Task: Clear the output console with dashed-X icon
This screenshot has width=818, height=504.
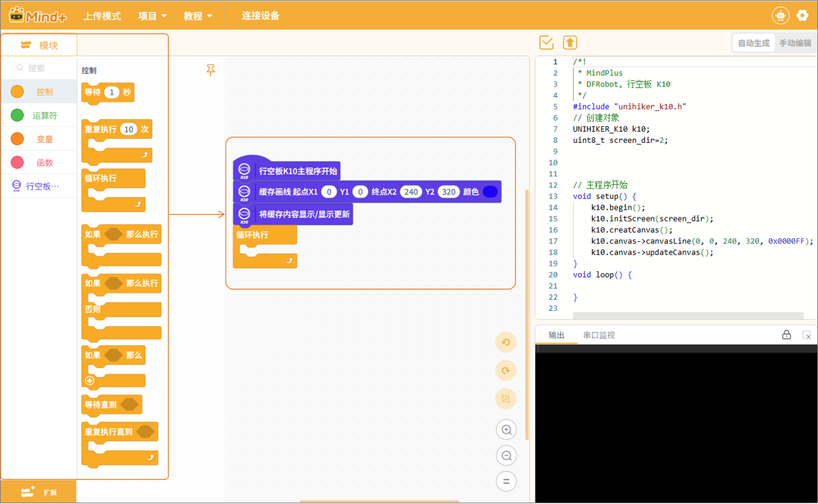Action: pyautogui.click(x=807, y=335)
